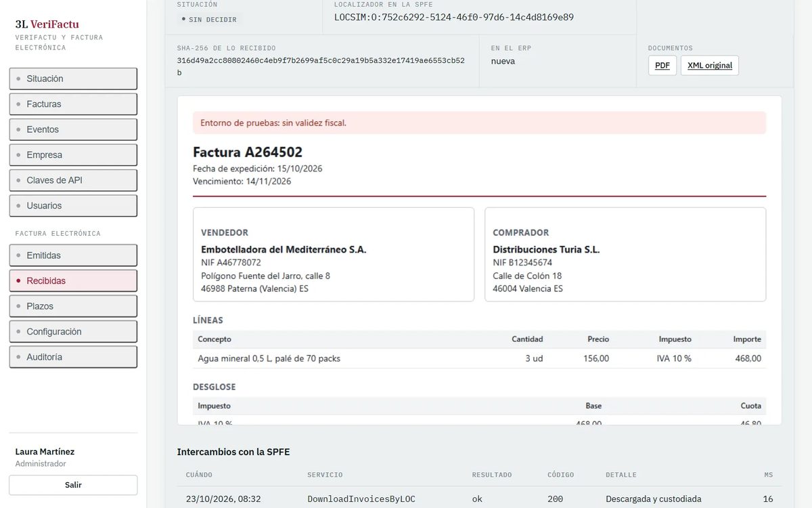The width and height of the screenshot is (812, 508).
Task: Click the address Calle de Colón 18
Action: (x=527, y=276)
